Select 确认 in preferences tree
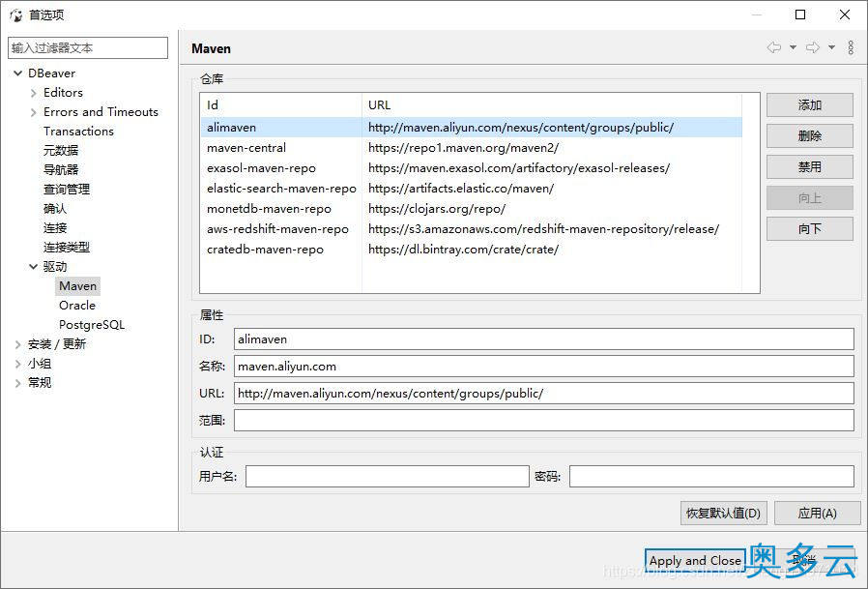This screenshot has width=868, height=589. [55, 209]
